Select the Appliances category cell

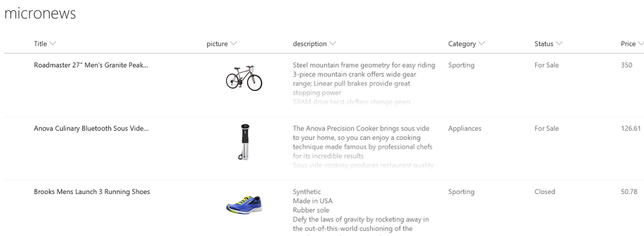[x=465, y=128]
